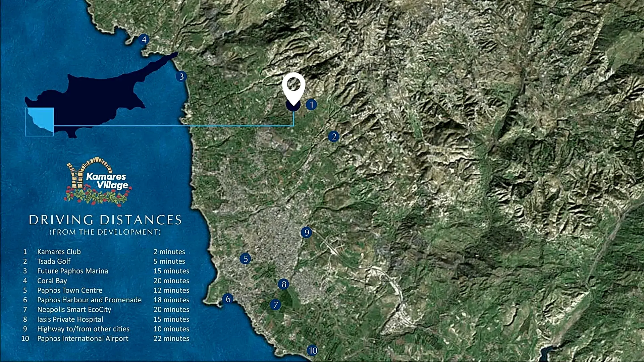The image size is (644, 362).
Task: Click map marker number 10 at the airport
Action: pyautogui.click(x=313, y=351)
